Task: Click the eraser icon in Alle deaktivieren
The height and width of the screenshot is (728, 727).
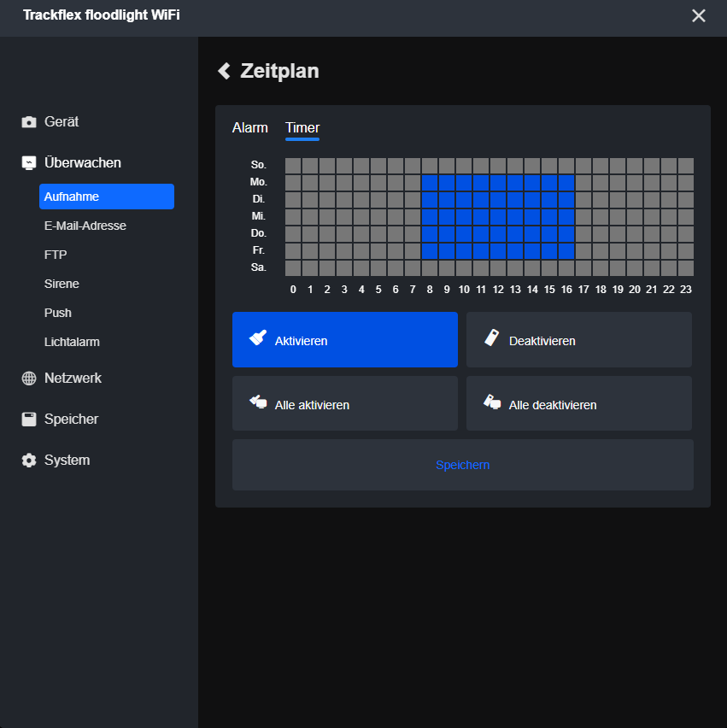Action: 492,402
